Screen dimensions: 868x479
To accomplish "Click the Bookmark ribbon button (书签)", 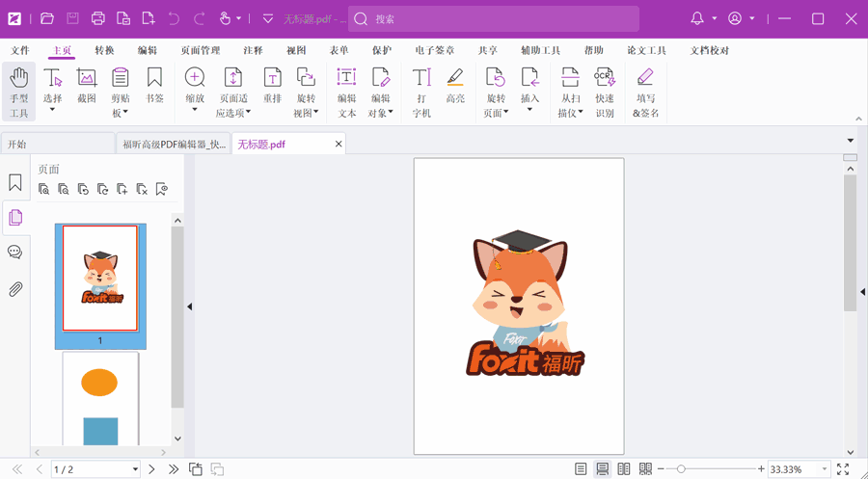I will [x=154, y=86].
